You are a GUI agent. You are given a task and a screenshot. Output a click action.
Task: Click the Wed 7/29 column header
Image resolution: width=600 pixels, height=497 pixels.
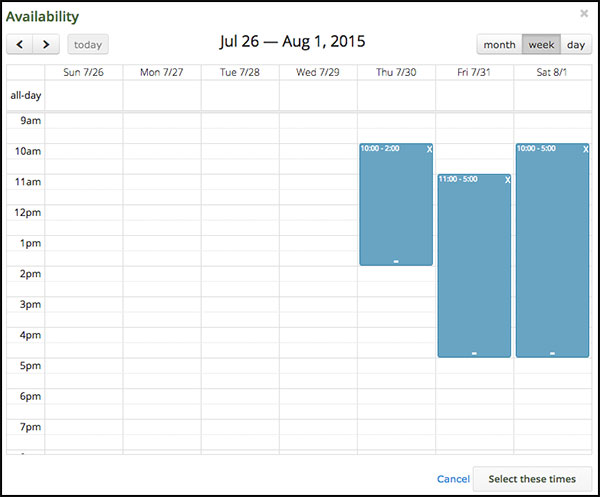(x=318, y=72)
